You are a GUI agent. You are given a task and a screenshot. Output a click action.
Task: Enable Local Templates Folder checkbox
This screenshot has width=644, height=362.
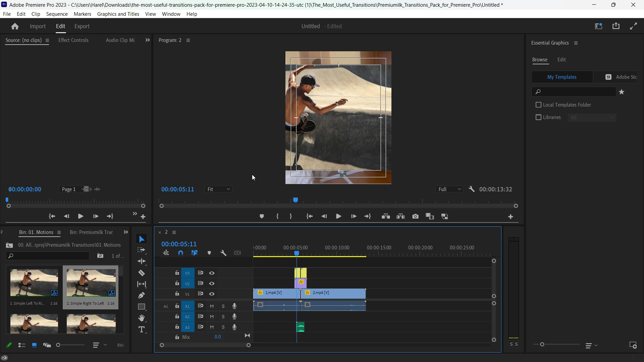coord(538,105)
